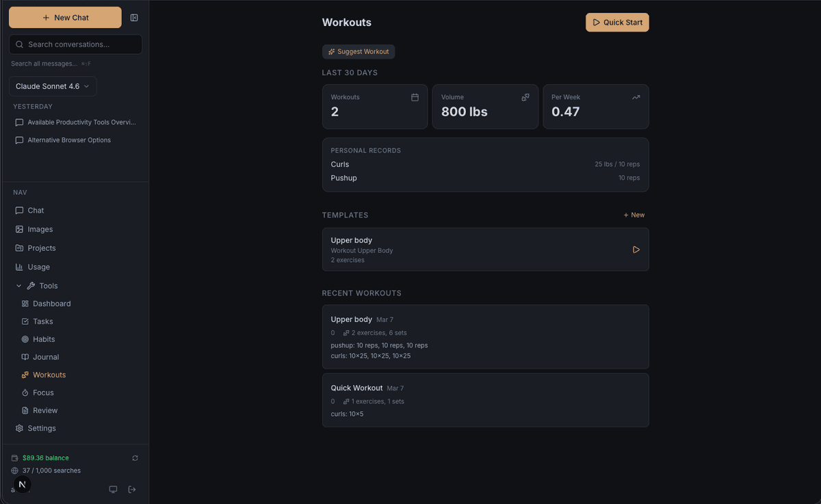Image resolution: width=821 pixels, height=504 pixels.
Task: Click the logout icon at the bottom
Action: [131, 489]
